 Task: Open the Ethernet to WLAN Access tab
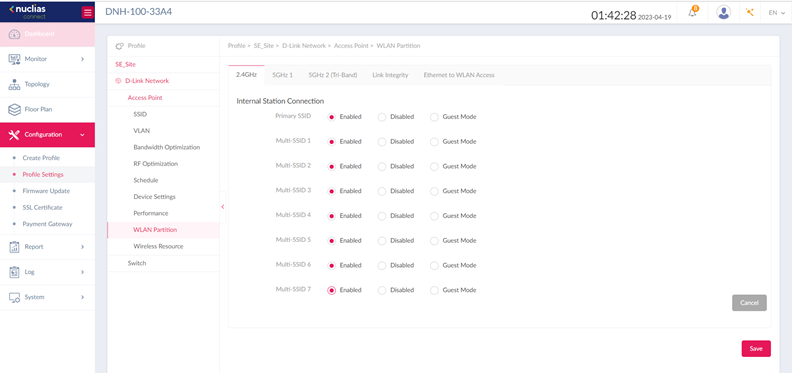[x=459, y=75]
